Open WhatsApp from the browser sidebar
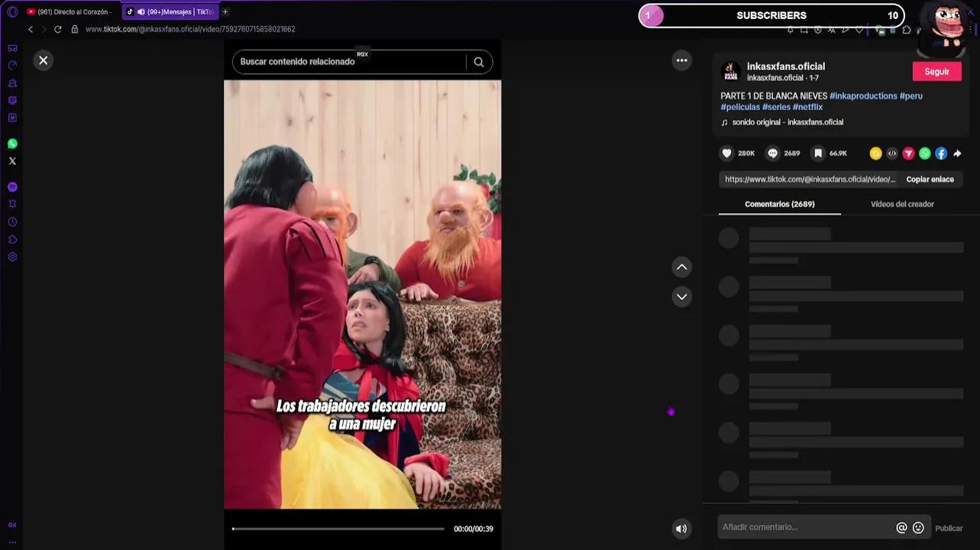 tap(12, 144)
